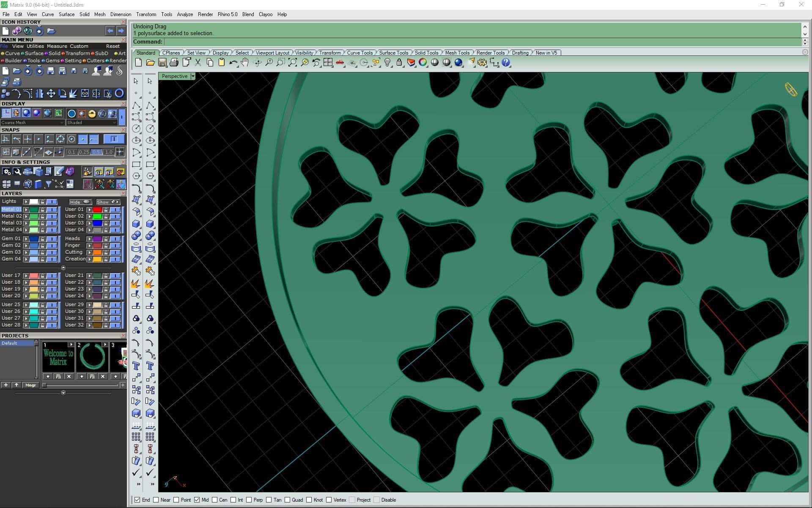This screenshot has width=812, height=508.
Task: Click the Save diskette icon in Standard toolbar
Action: tap(162, 63)
